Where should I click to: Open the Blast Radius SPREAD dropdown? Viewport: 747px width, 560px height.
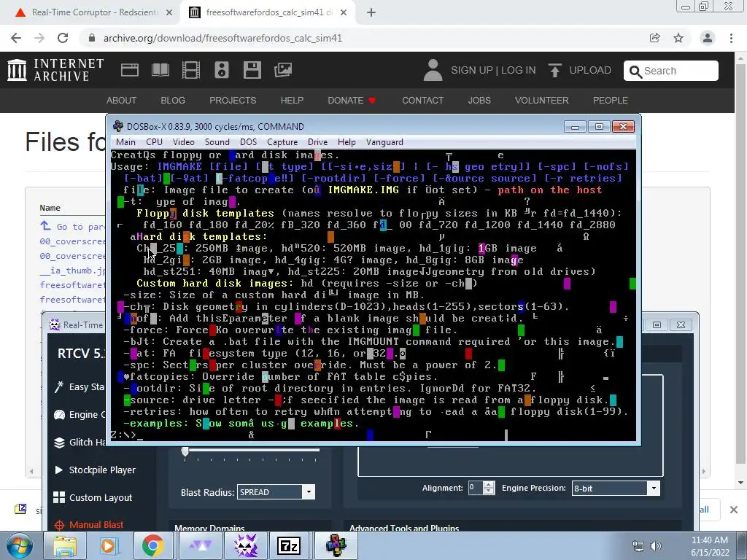click(276, 492)
